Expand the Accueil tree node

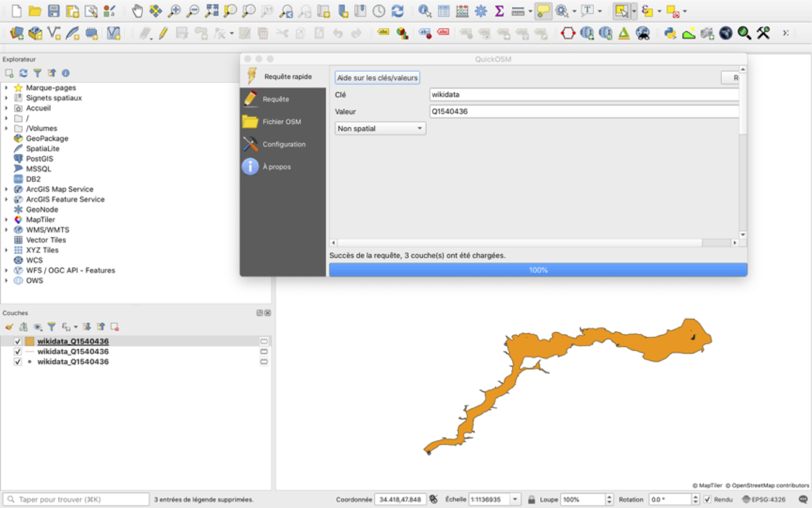tap(6, 108)
